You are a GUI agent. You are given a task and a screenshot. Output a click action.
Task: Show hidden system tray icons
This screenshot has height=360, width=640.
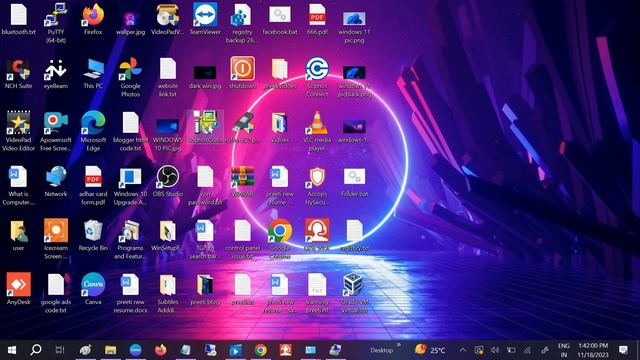463,350
